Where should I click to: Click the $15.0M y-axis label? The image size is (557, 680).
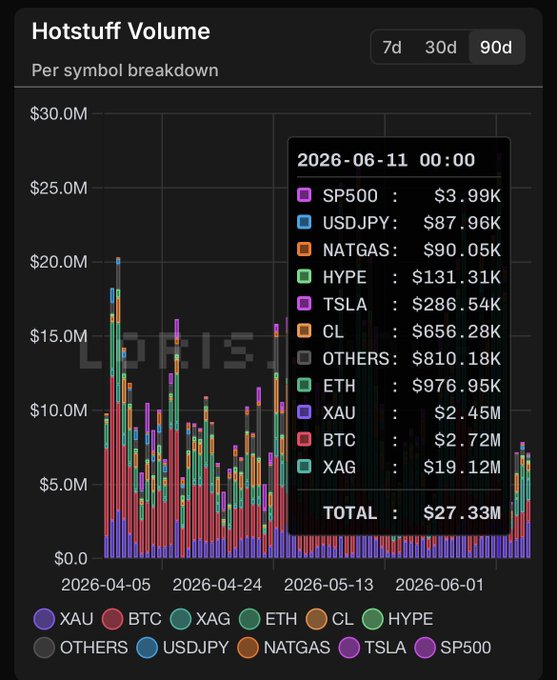click(x=59, y=336)
